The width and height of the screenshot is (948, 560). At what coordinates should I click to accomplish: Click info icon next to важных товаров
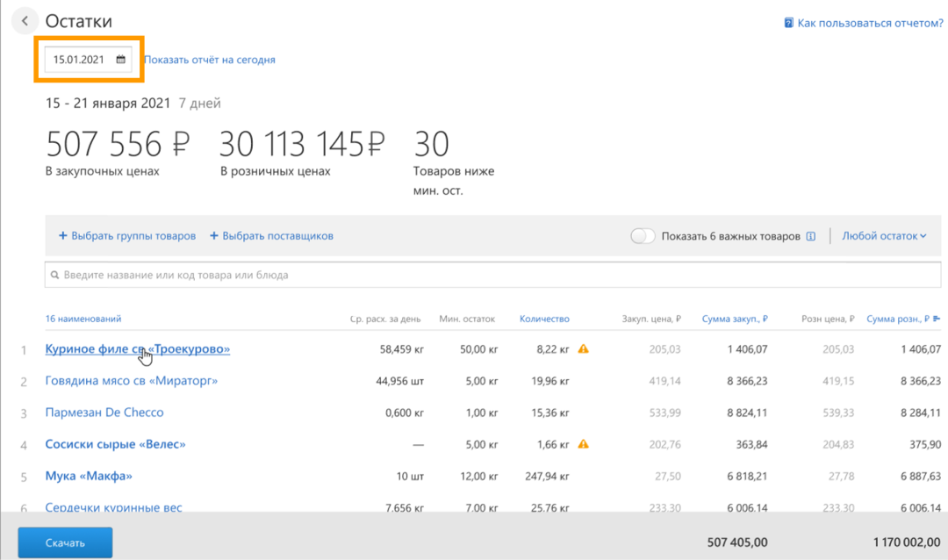[x=811, y=236]
